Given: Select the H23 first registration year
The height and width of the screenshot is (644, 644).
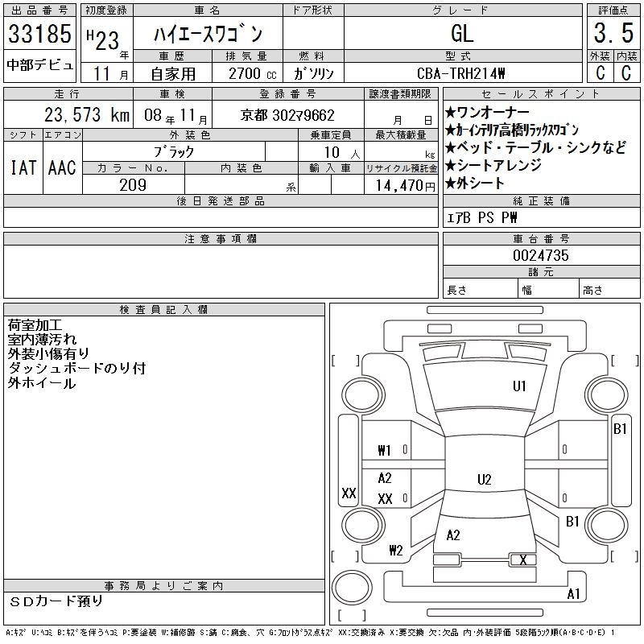Looking at the screenshot, I should pos(103,39).
